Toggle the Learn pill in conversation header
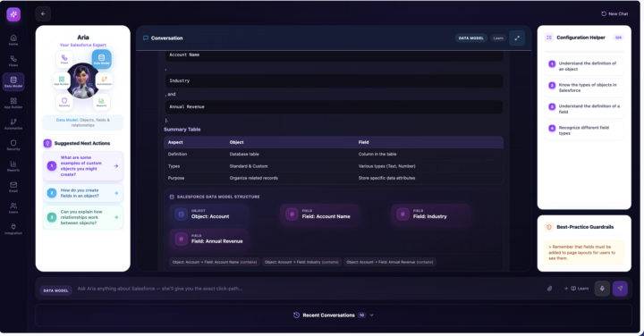Screen dimensions: 644x336 pyautogui.click(x=498, y=38)
